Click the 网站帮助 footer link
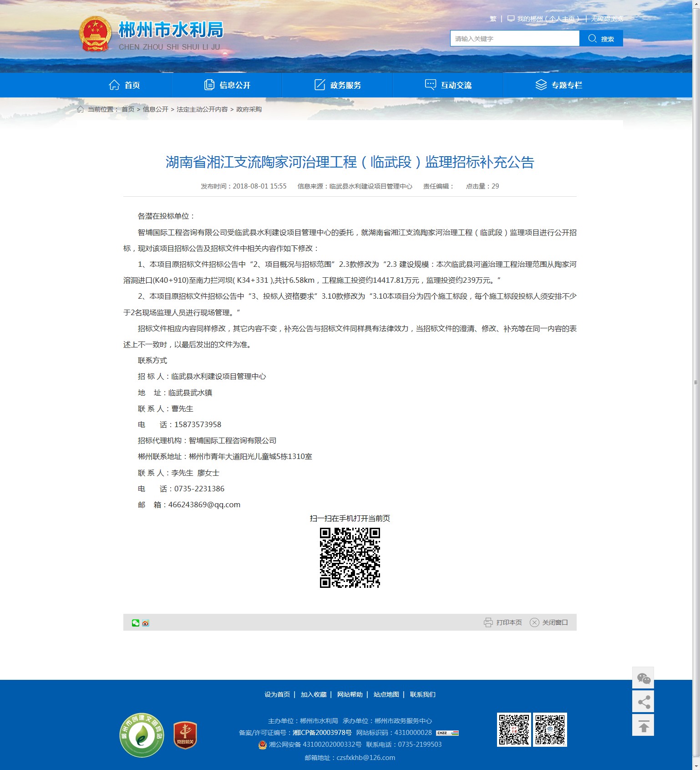 click(350, 694)
